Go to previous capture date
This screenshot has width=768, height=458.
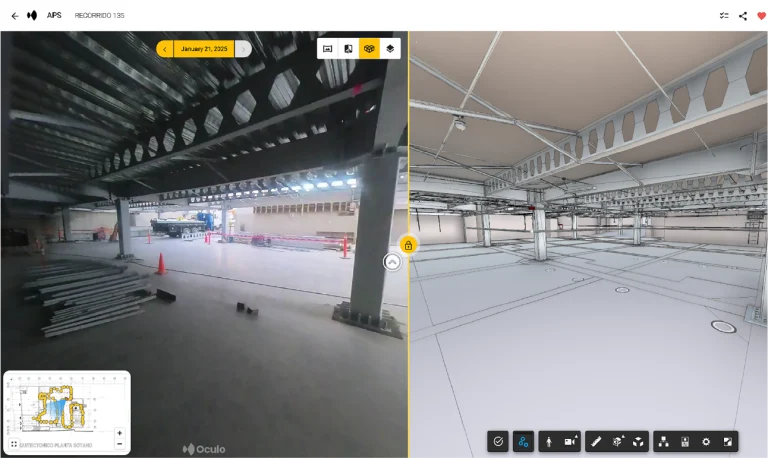tap(165, 49)
